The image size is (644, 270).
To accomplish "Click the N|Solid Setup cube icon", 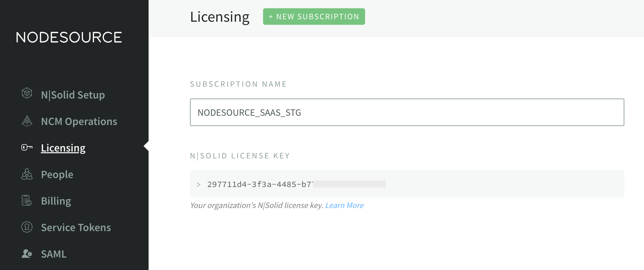I will coord(27,93).
